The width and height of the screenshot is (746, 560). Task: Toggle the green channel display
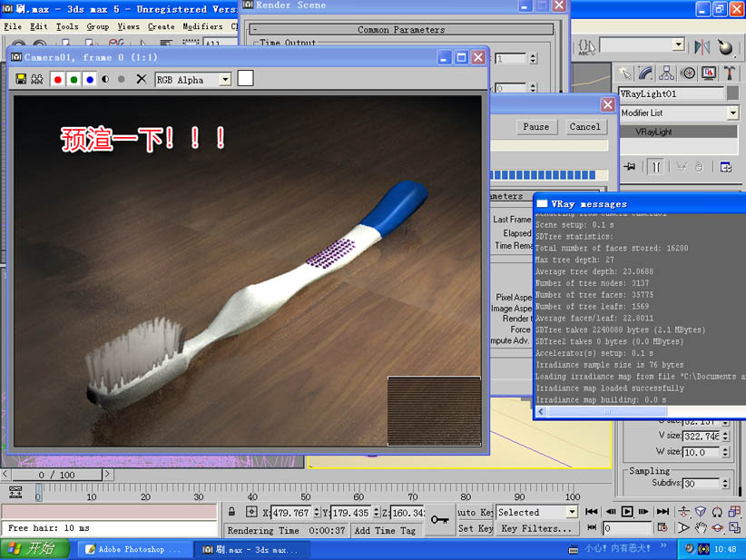click(x=74, y=80)
